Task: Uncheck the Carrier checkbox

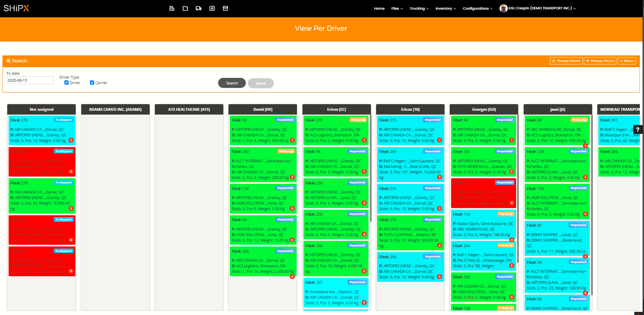Action: coord(92,83)
